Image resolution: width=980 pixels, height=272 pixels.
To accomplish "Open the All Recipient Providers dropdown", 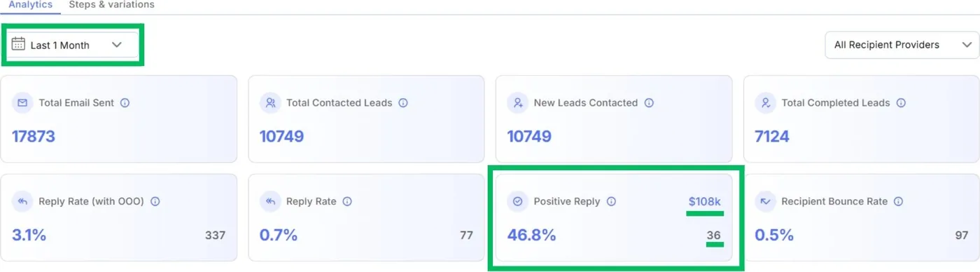I will click(902, 45).
